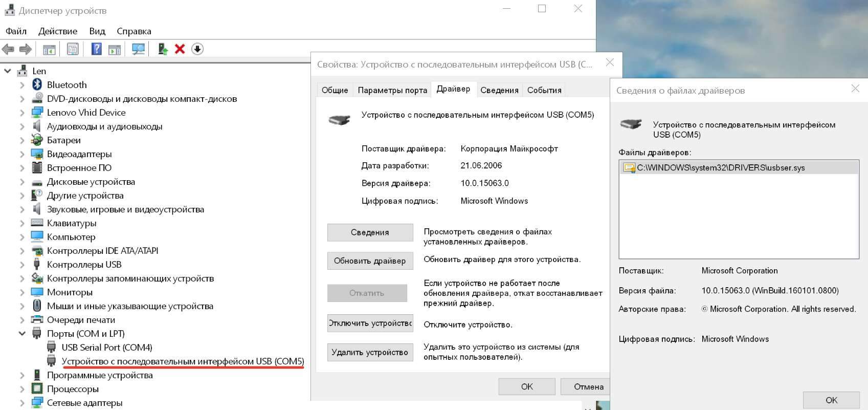868x410 pixels.
Task: Select USB Serial Port (COM4) device
Action: 107,348
